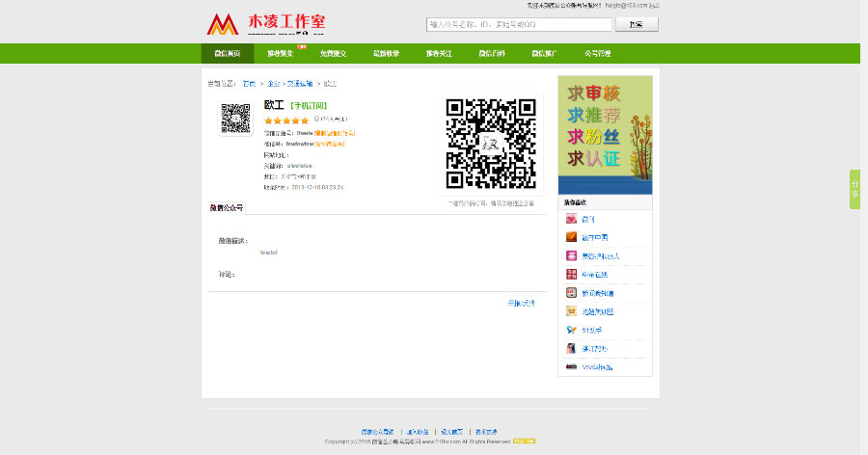Click the large QR code image

(491, 144)
